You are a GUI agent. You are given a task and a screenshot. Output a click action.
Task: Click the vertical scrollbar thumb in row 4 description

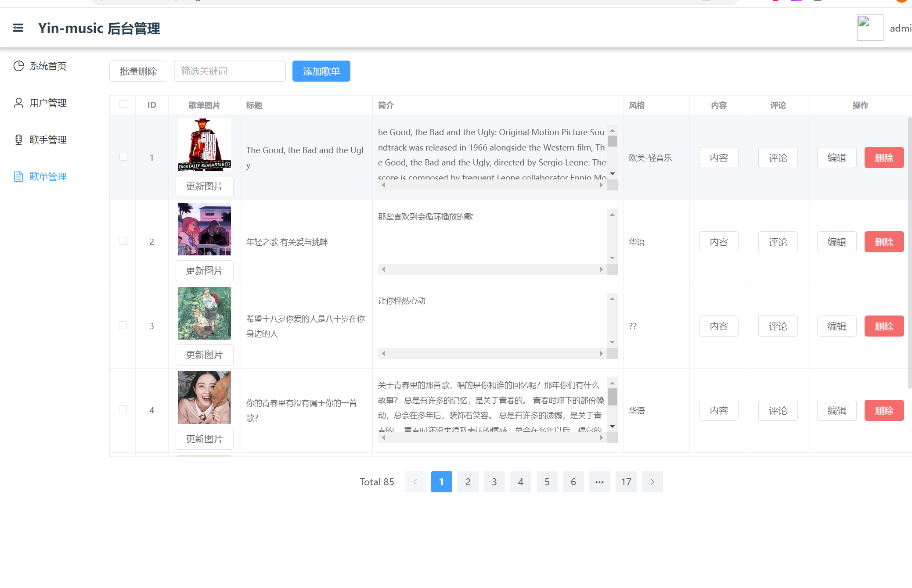pos(612,397)
